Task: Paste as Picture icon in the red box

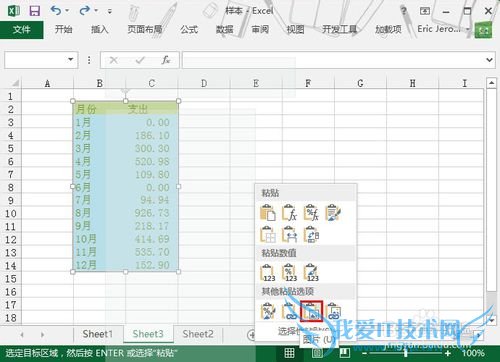Action: click(311, 311)
